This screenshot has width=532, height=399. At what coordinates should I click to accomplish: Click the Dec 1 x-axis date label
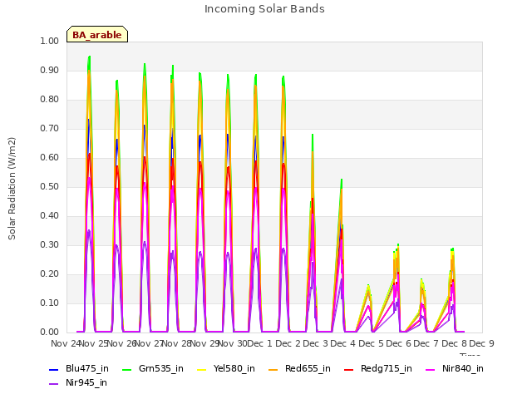260,343
